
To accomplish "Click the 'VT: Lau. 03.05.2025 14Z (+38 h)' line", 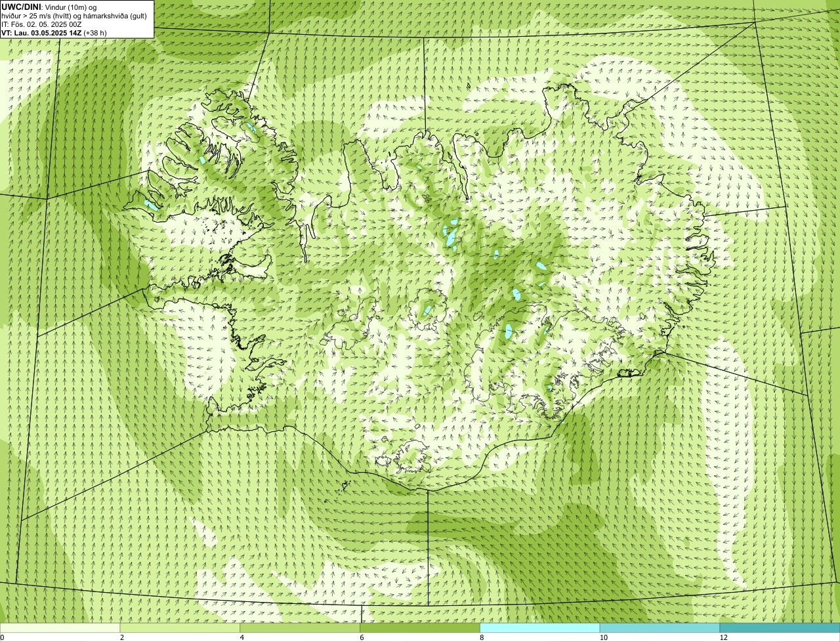I will 54,33.
